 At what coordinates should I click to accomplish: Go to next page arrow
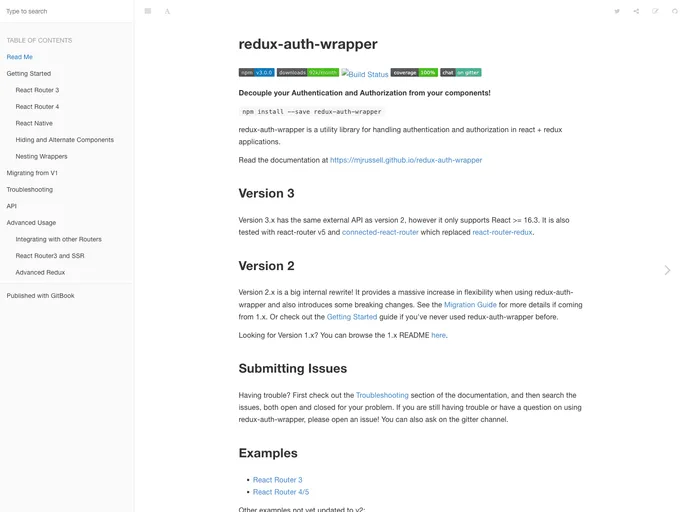click(x=667, y=270)
